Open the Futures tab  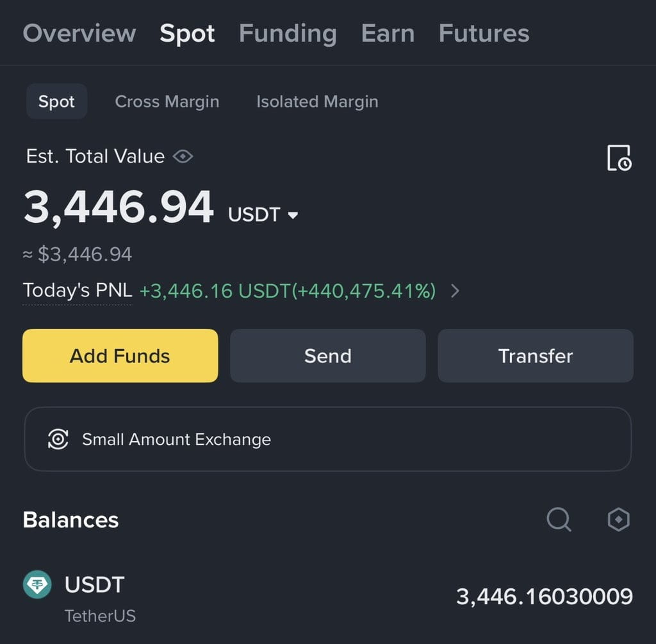[484, 33]
